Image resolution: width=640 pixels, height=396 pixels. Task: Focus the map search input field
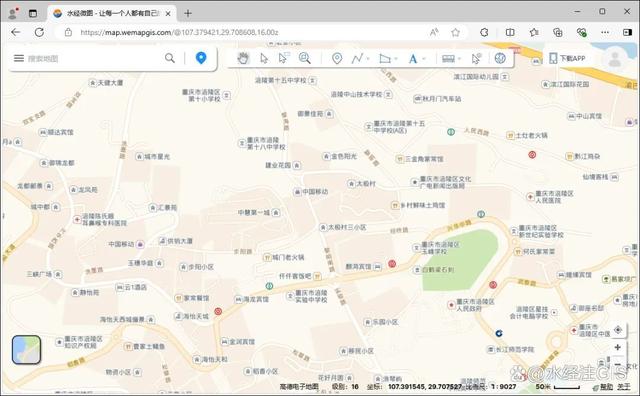pyautogui.click(x=94, y=58)
